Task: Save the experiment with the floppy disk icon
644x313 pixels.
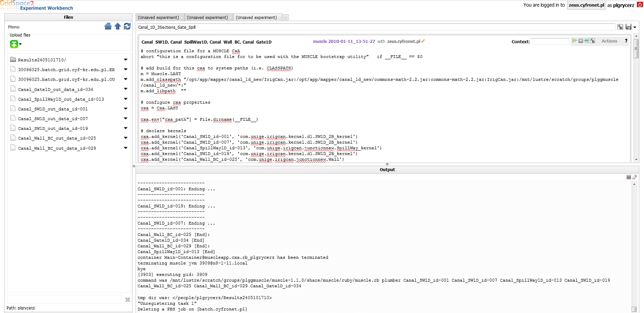Action: click(628, 27)
